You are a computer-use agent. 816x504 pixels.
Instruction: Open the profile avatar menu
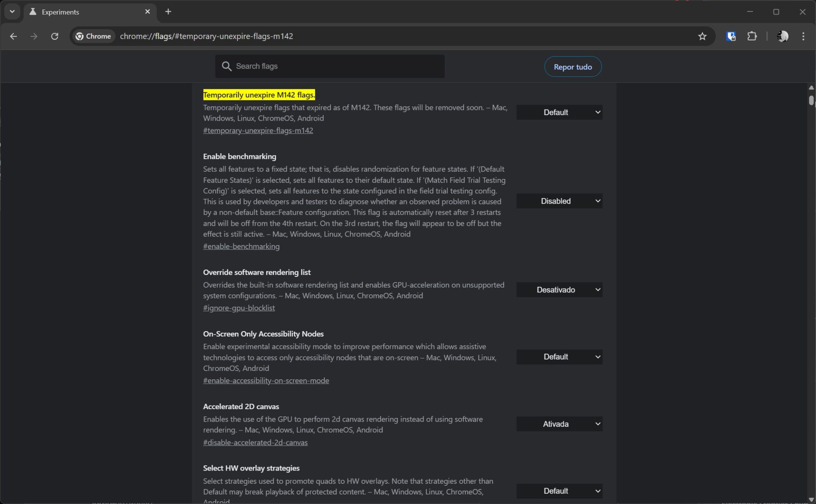(x=782, y=36)
